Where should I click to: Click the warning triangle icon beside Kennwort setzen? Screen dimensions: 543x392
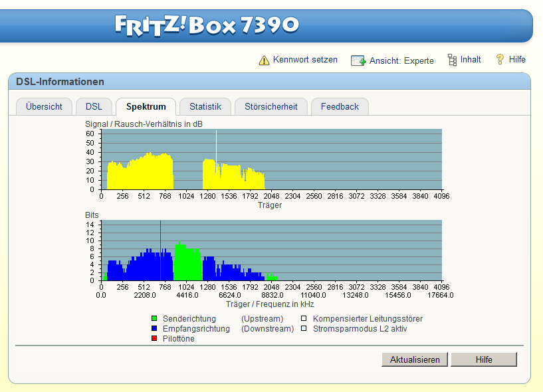[x=264, y=60]
